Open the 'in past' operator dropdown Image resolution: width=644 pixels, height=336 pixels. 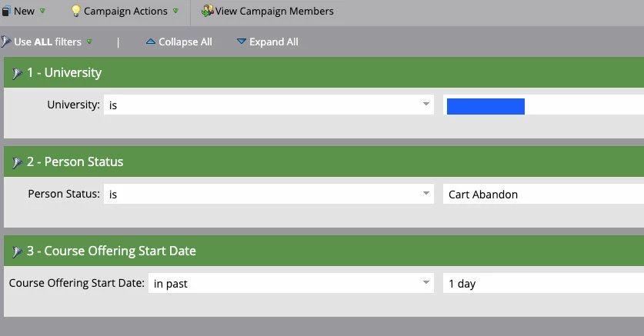(291, 283)
